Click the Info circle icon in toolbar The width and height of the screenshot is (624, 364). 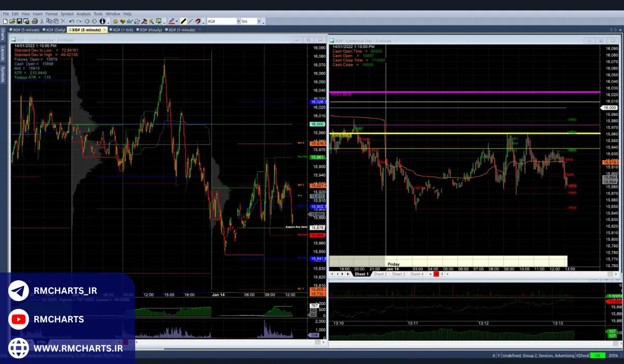[x=102, y=21]
